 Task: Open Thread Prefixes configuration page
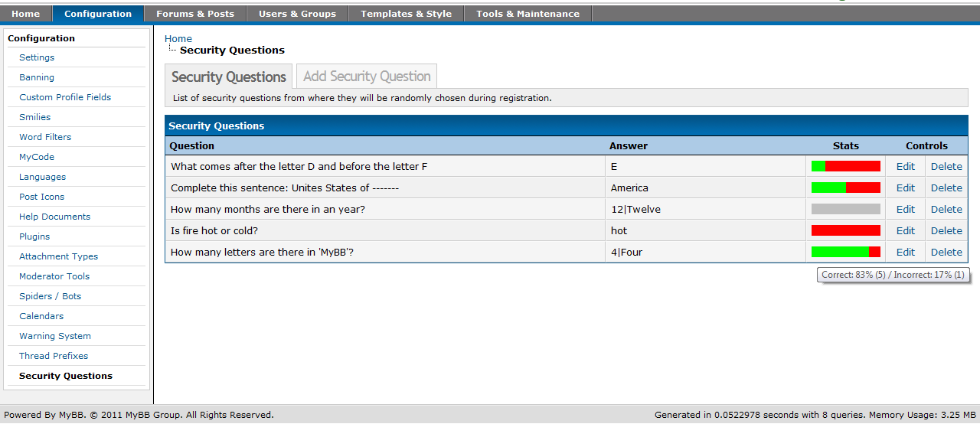click(x=54, y=356)
